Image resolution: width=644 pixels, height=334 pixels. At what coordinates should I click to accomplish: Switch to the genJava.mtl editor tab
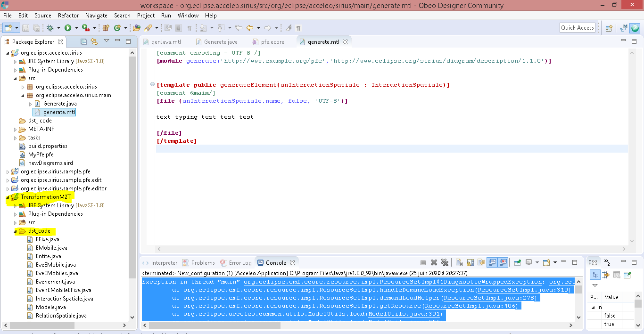162,42
